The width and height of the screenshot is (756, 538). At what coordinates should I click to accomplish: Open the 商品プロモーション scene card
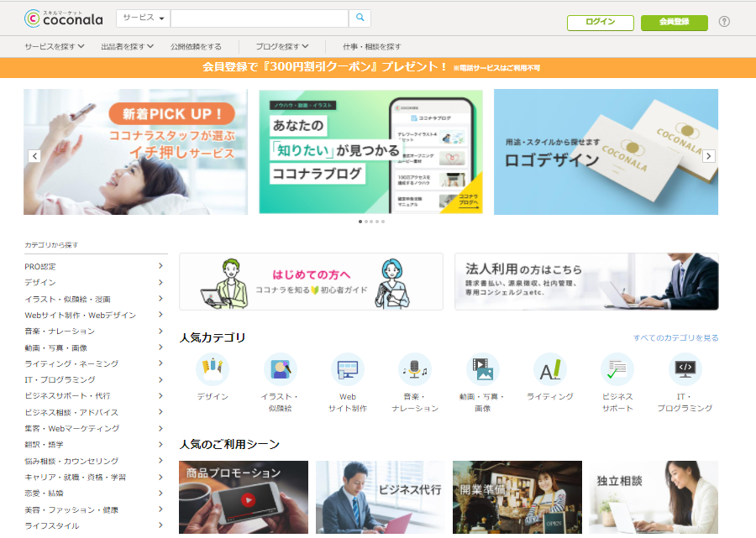tap(244, 497)
